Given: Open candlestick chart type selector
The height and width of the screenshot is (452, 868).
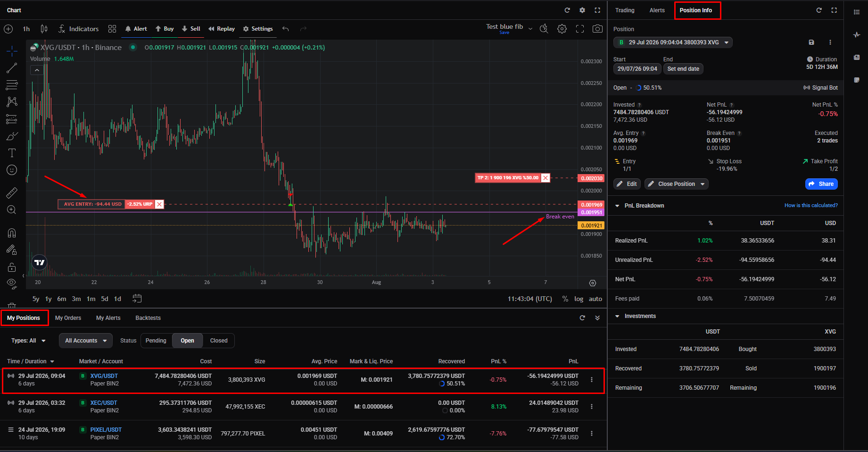Looking at the screenshot, I should 44,29.
